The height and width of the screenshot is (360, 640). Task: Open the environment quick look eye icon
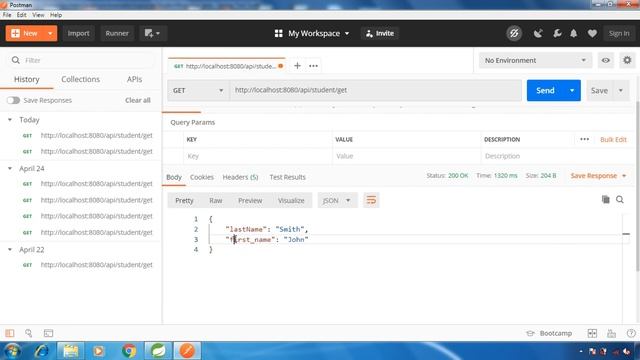605,60
